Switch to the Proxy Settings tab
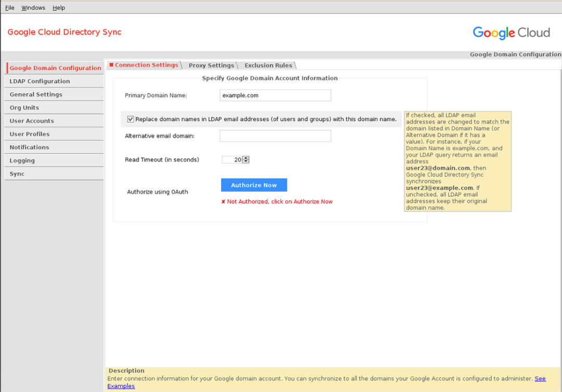The height and width of the screenshot is (392, 562). [211, 65]
